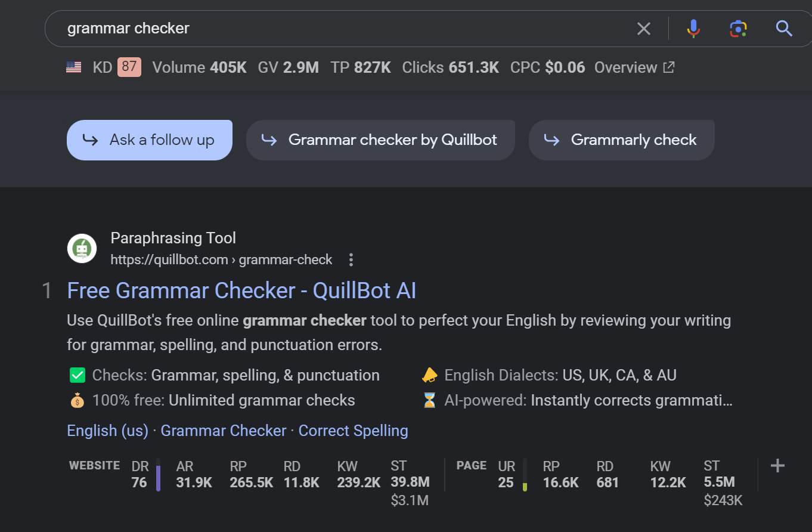
Task: Clear the search box with X icon
Action: pyautogui.click(x=644, y=28)
